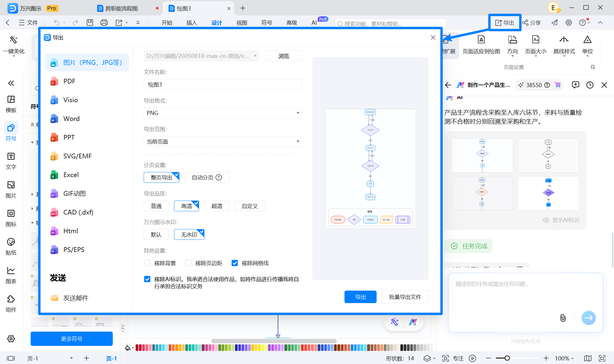This screenshot has height=364, width=614.
Task: Click the save icon in toolbar
Action: [x=90, y=23]
